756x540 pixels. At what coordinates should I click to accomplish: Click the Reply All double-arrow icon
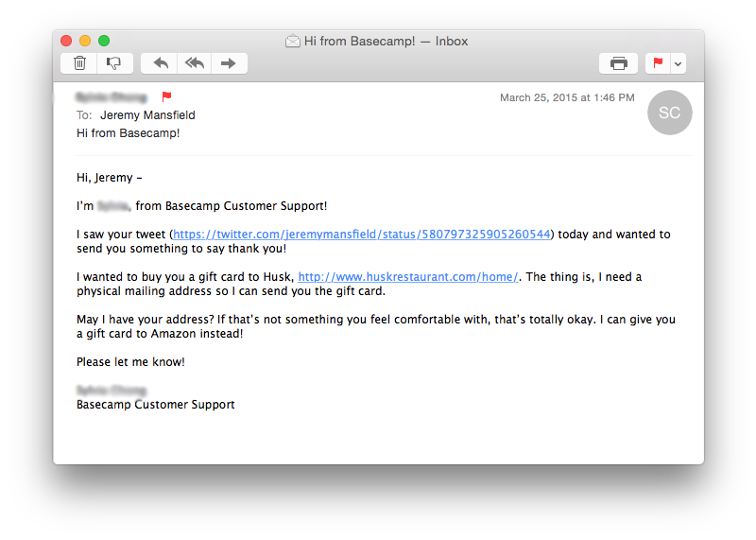tap(195, 63)
